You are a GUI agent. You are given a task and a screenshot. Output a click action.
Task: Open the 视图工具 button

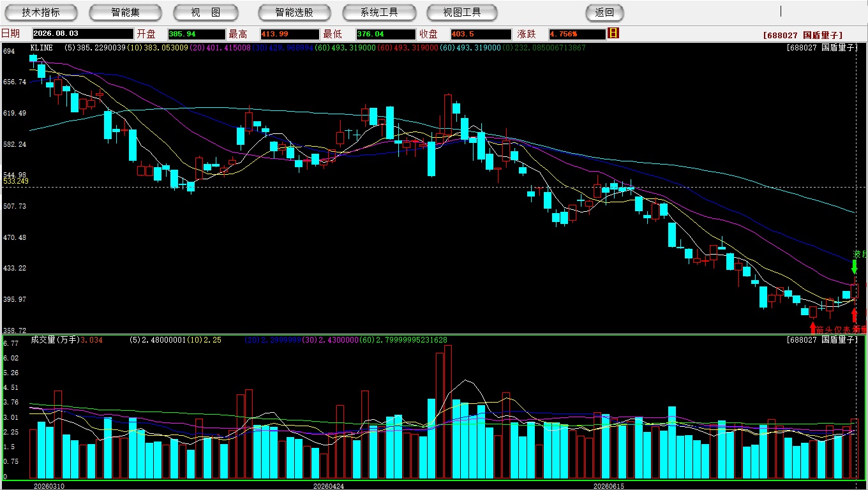point(462,12)
